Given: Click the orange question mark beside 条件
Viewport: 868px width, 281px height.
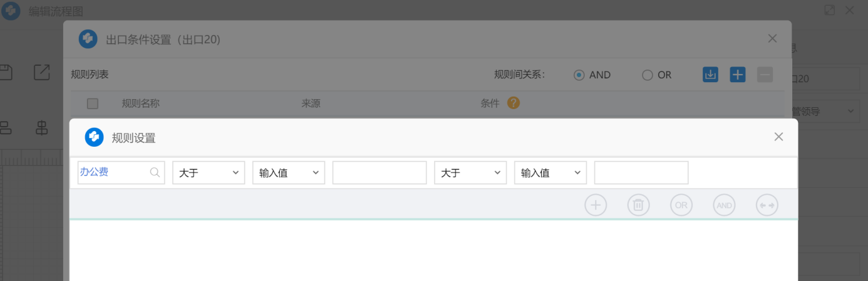Looking at the screenshot, I should point(514,103).
